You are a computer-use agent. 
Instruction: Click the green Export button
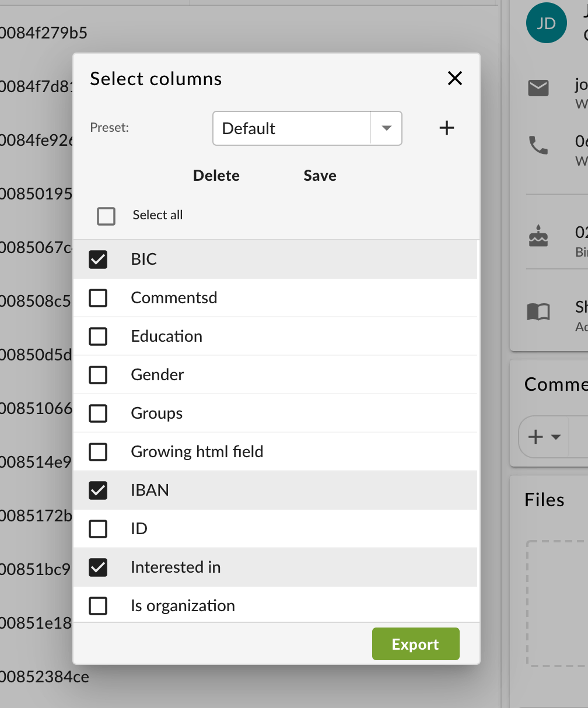[x=415, y=644]
